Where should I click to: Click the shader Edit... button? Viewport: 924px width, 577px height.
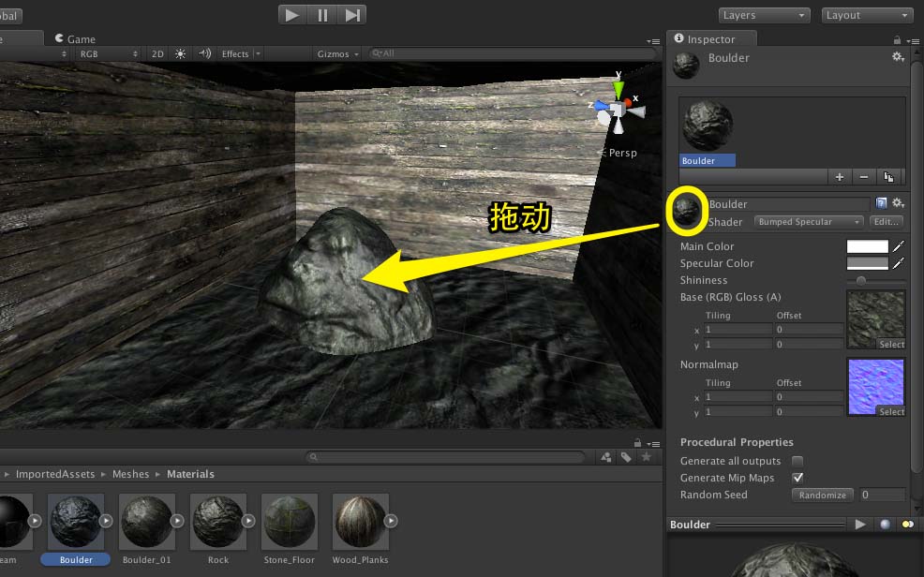pyautogui.click(x=886, y=222)
